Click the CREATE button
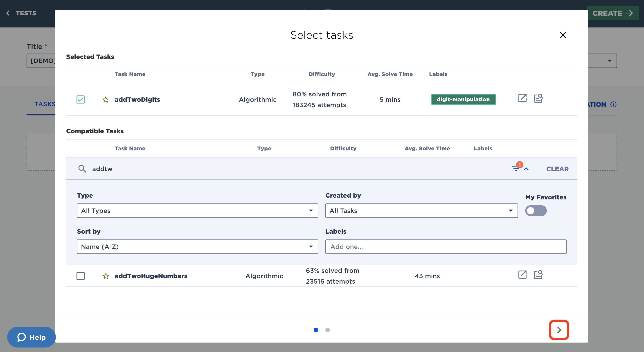644x352 pixels. (612, 13)
